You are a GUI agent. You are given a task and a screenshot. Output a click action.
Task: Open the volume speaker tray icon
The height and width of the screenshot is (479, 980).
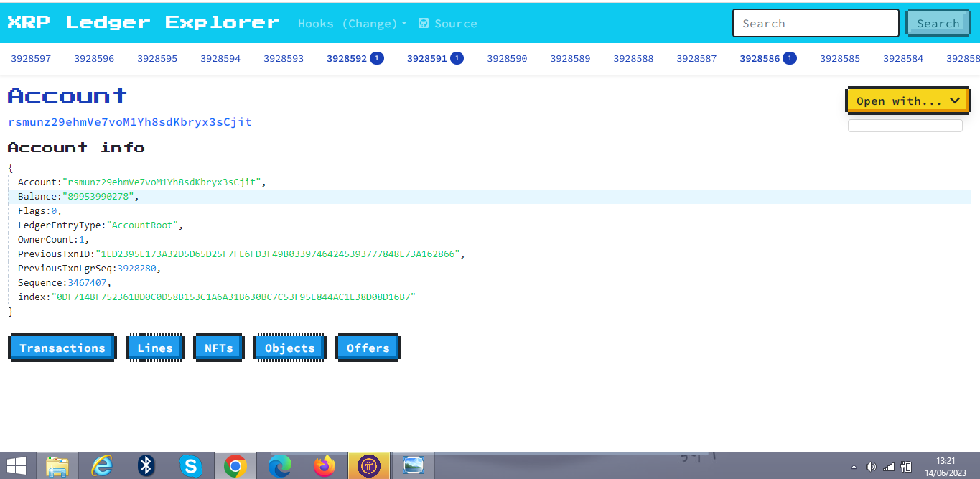(871, 467)
